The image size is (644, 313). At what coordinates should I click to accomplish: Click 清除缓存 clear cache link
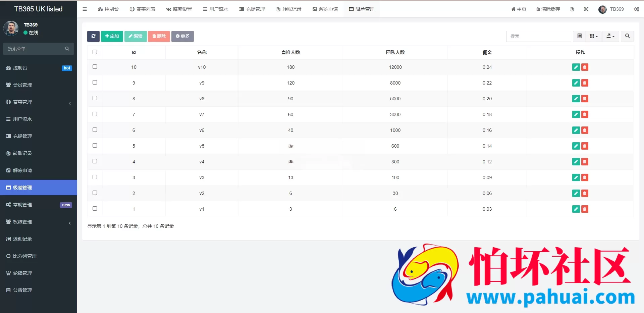548,9
